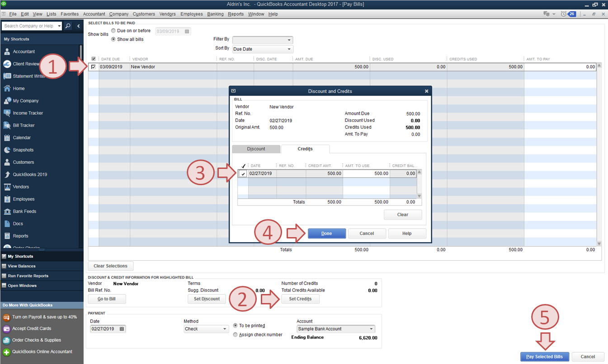The image size is (608, 364).
Task: Select Show all bills radio
Action: pyautogui.click(x=113, y=39)
